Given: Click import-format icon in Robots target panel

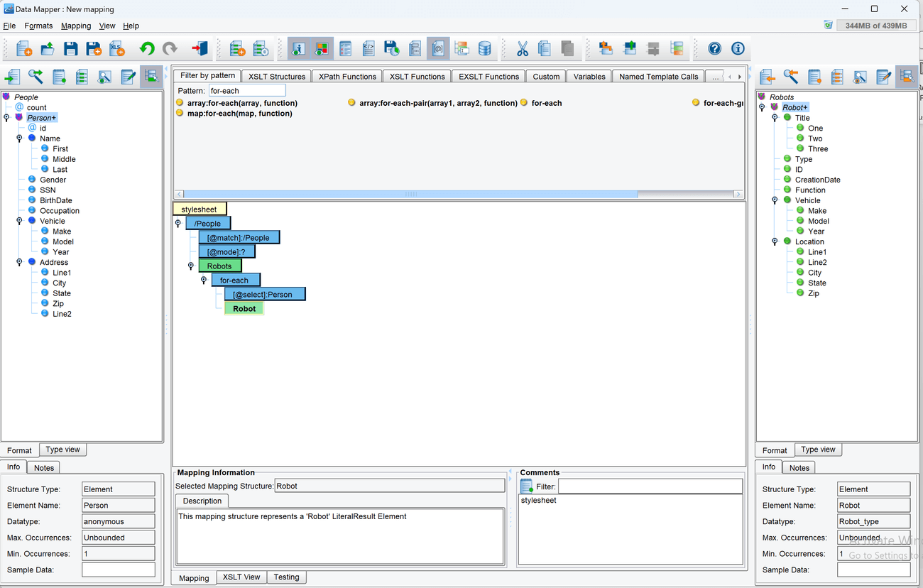Looking at the screenshot, I should [768, 77].
